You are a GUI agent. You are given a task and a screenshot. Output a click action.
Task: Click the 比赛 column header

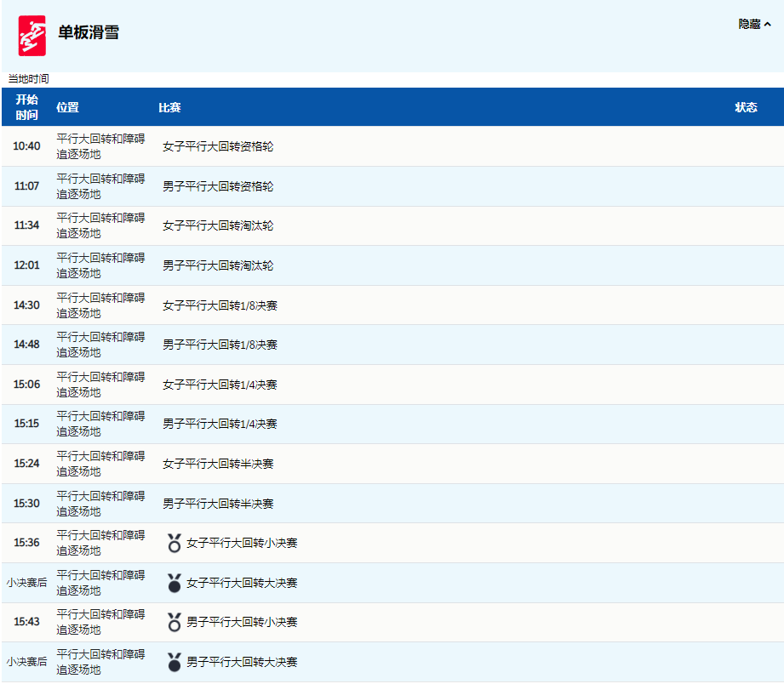[169, 107]
